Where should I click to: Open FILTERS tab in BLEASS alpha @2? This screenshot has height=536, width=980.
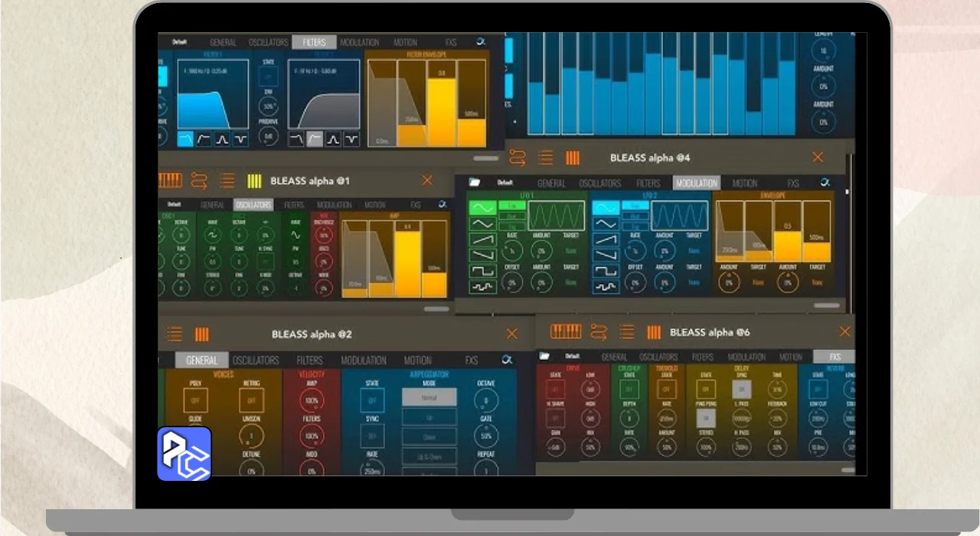point(310,360)
